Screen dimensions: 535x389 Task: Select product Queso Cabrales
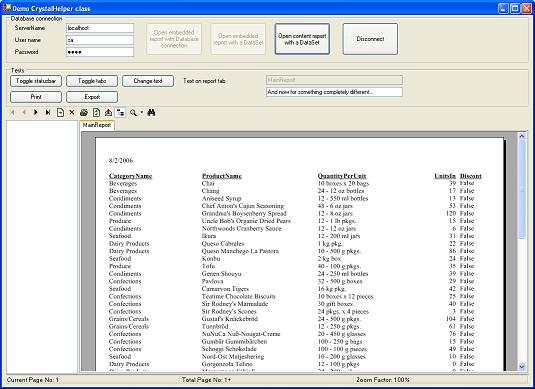tap(223, 243)
